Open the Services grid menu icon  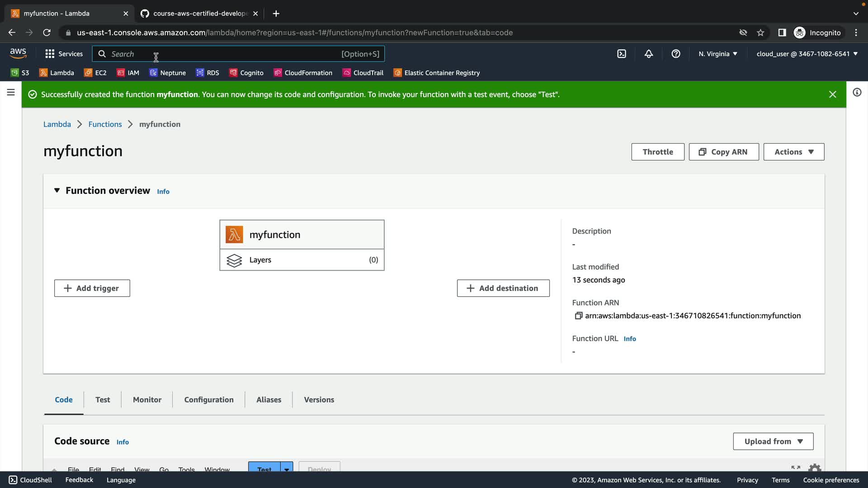(x=50, y=54)
